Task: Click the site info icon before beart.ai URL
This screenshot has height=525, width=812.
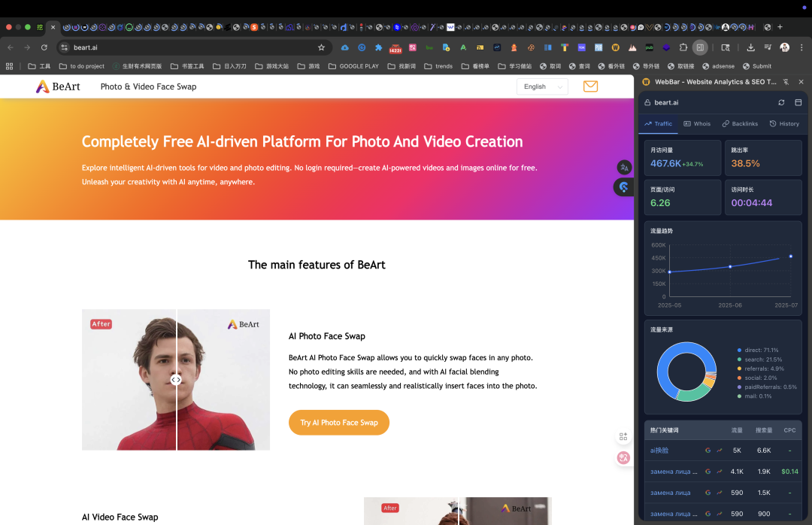Action: (x=64, y=47)
